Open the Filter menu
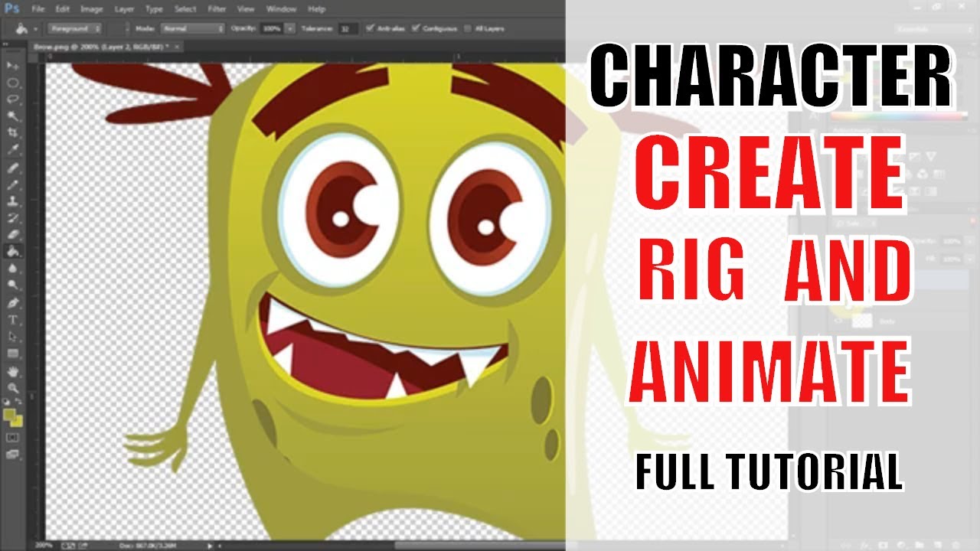The width and height of the screenshot is (980, 551). (217, 9)
